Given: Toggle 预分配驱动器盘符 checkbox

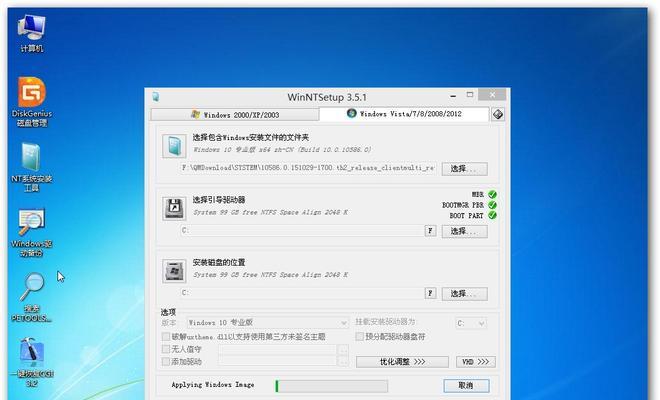Looking at the screenshot, I should (x=359, y=337).
